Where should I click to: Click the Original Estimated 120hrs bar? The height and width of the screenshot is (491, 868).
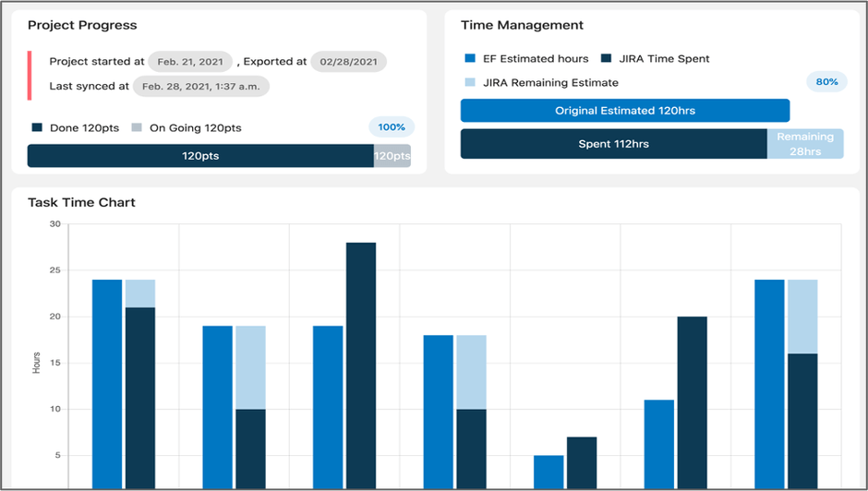click(625, 111)
